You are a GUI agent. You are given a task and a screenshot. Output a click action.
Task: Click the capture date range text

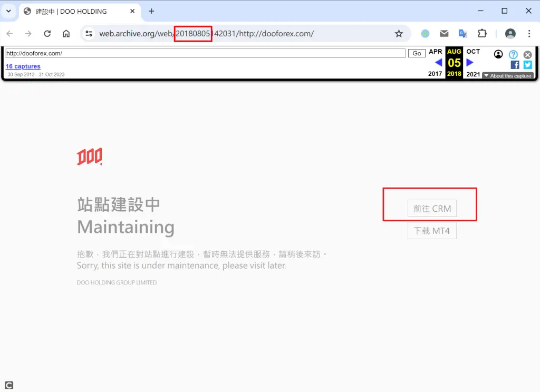click(36, 74)
